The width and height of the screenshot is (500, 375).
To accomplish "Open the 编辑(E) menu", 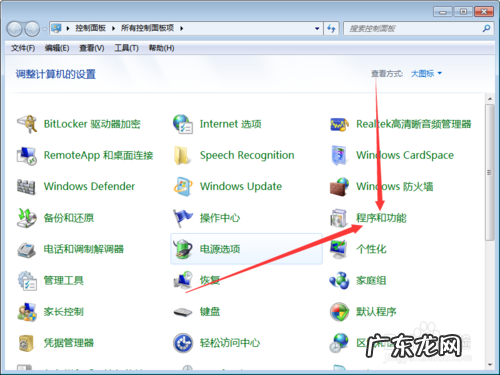I will pyautogui.click(x=57, y=48).
